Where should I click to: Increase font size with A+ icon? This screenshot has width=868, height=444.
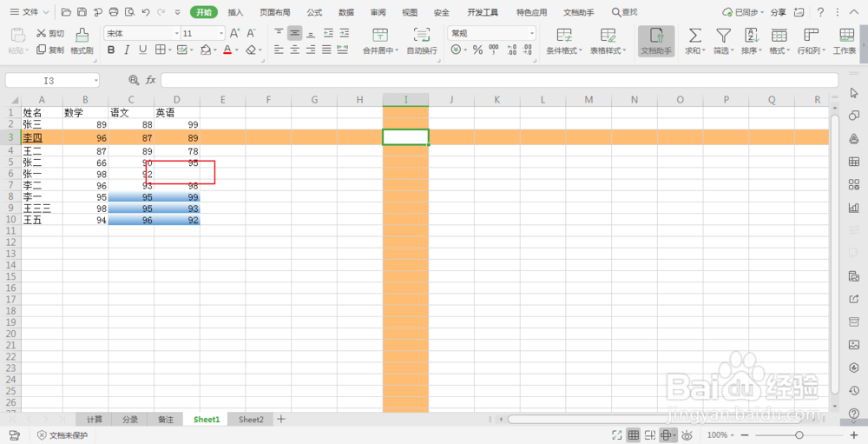[x=235, y=33]
